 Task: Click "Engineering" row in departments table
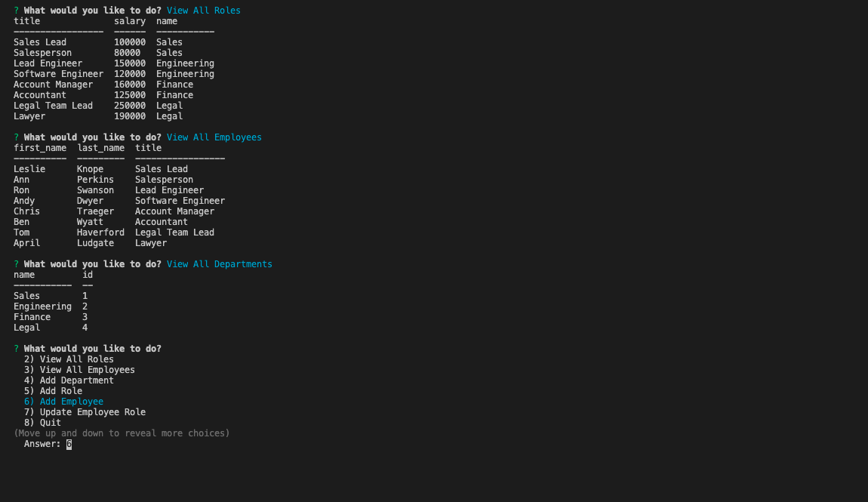[x=51, y=306]
